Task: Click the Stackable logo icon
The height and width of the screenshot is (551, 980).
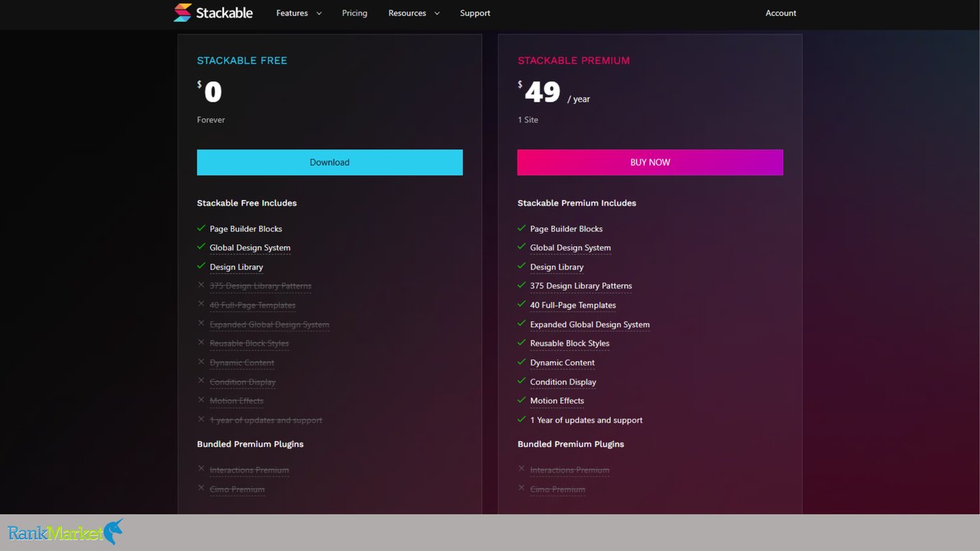Action: (x=183, y=13)
